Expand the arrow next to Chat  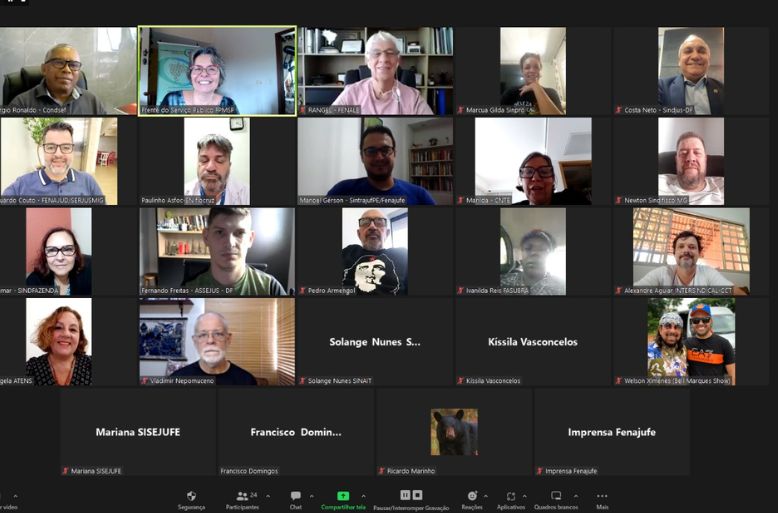(x=312, y=496)
